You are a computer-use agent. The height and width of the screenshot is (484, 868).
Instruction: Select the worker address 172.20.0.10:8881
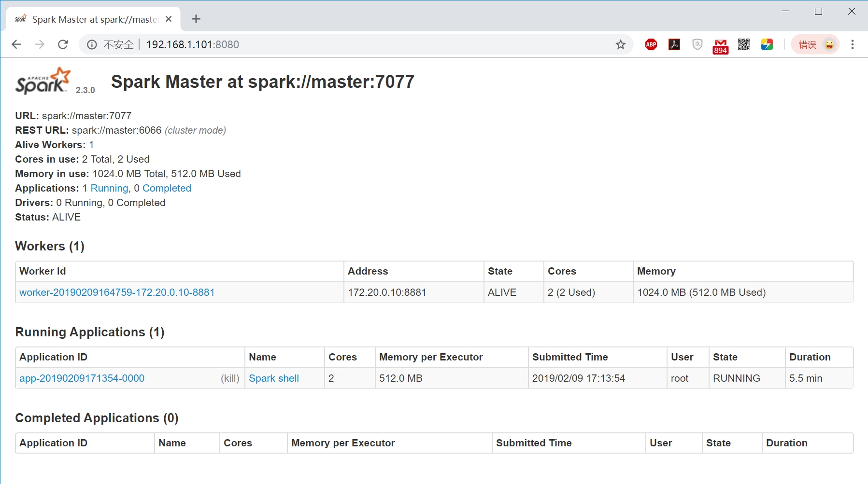(387, 292)
